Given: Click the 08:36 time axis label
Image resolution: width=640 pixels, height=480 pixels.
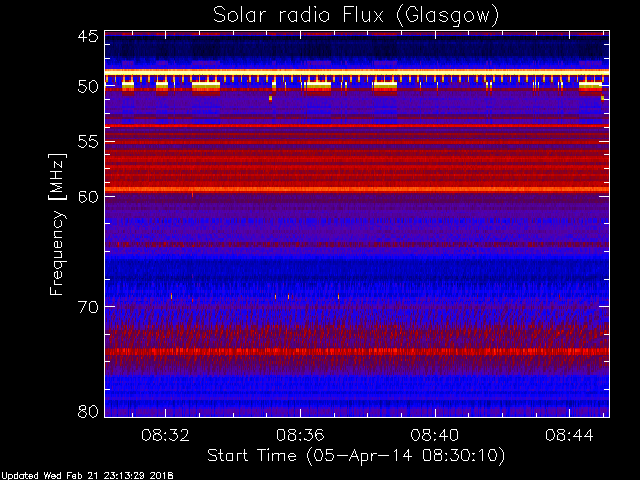Looking at the screenshot, I should 300,435.
